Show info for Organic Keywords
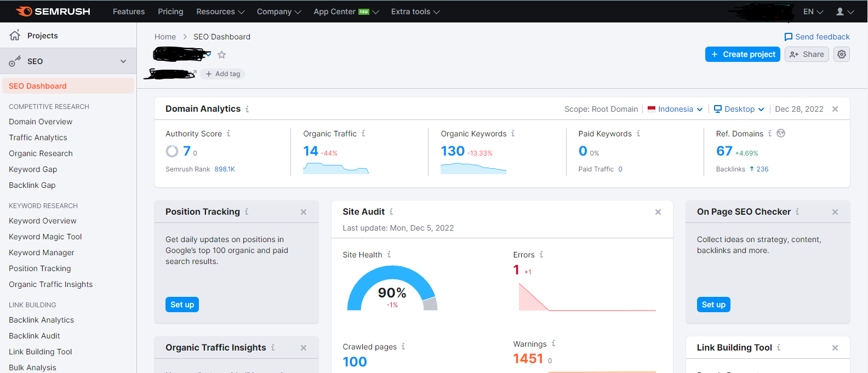 click(513, 134)
